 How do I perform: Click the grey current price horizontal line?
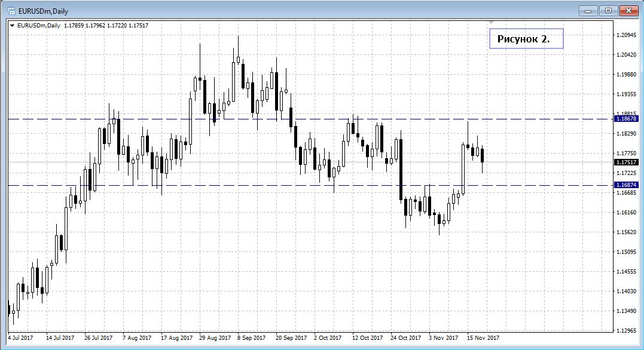[x=239, y=162]
